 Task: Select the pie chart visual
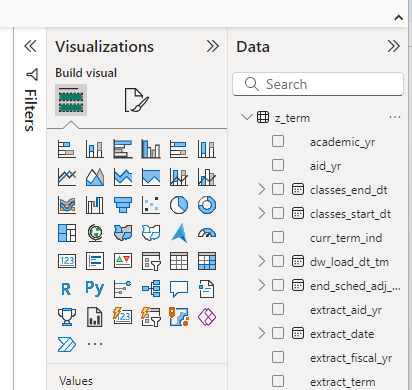pos(179,205)
